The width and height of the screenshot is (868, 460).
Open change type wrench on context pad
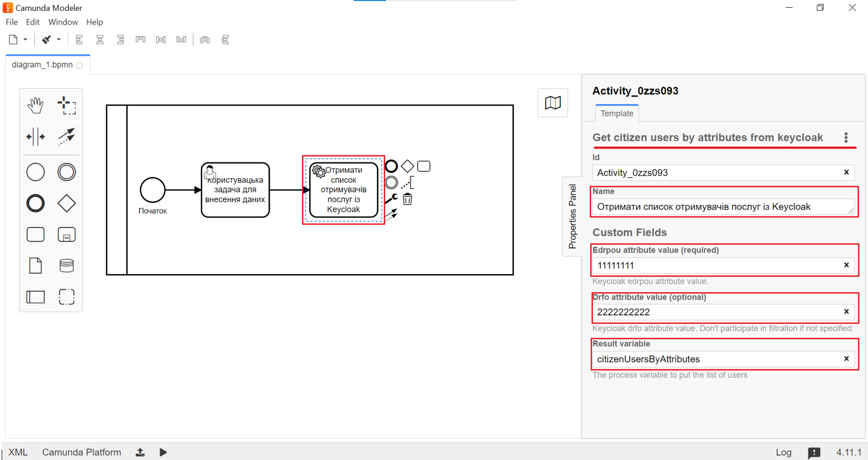[391, 199]
